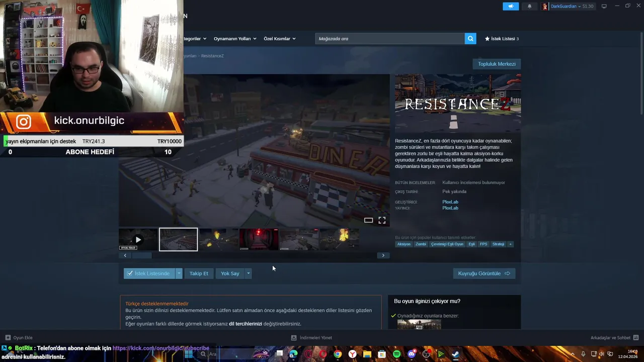Click the DarkGuardian profile avatar
Image resolution: width=644 pixels, height=362 pixels.
pyautogui.click(x=545, y=7)
